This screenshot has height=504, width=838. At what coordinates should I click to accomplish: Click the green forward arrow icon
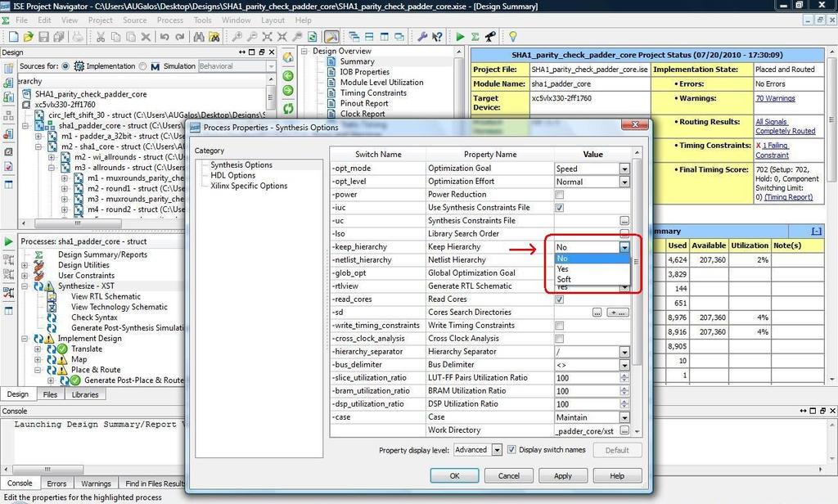[x=288, y=90]
